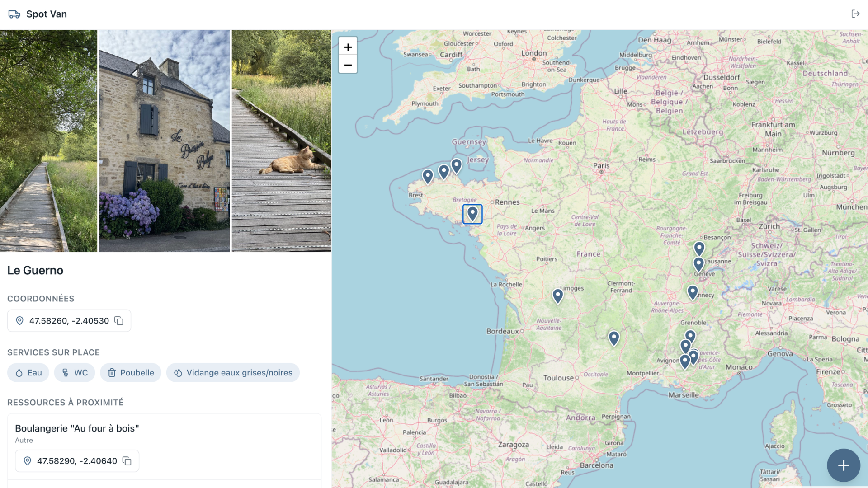Click the 47.58290, -2.40640 coordinates text
The width and height of the screenshot is (868, 488).
[x=77, y=461]
